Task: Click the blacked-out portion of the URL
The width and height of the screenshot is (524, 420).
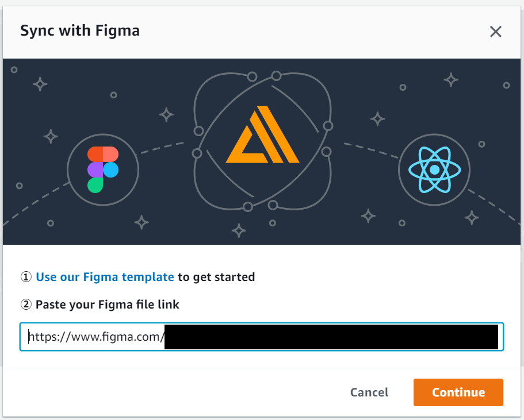Action: pos(331,337)
